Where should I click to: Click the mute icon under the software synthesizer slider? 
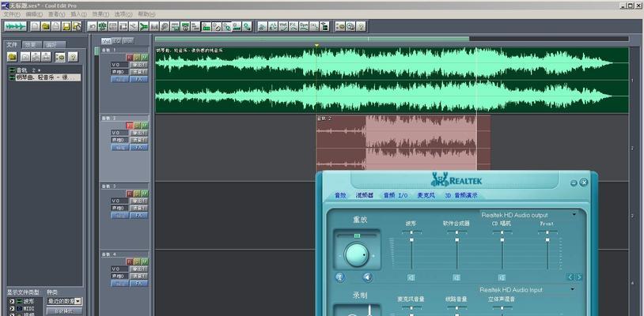tap(456, 277)
